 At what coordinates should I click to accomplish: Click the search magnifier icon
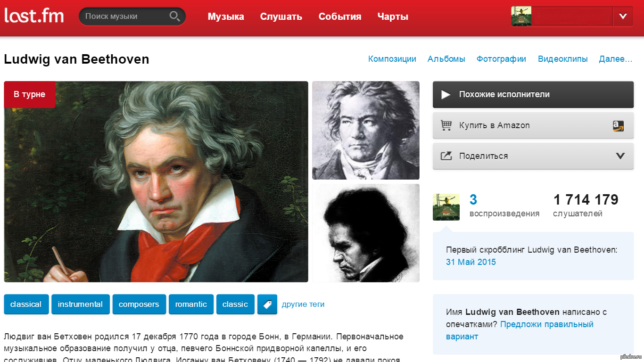tap(174, 16)
